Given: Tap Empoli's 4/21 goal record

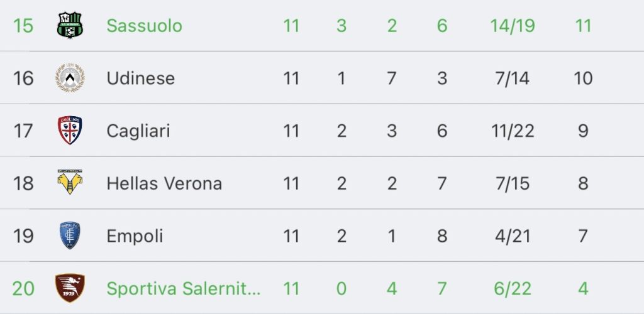Looking at the screenshot, I should [x=513, y=236].
